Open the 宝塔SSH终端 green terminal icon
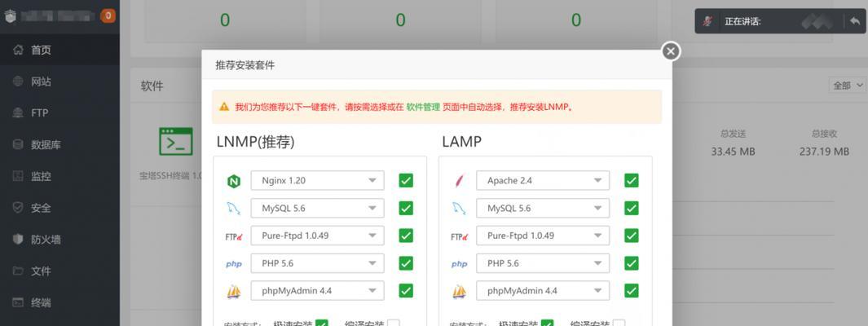The image size is (868, 326). pos(175,141)
